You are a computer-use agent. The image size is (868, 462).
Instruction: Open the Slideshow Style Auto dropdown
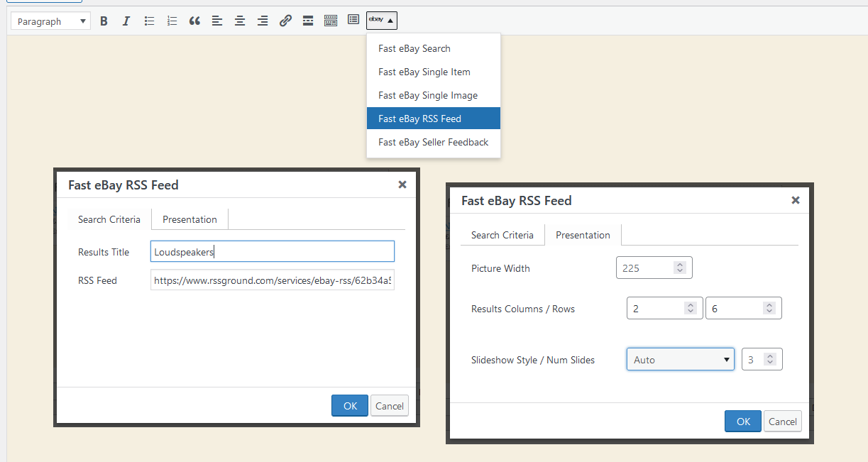tap(681, 360)
